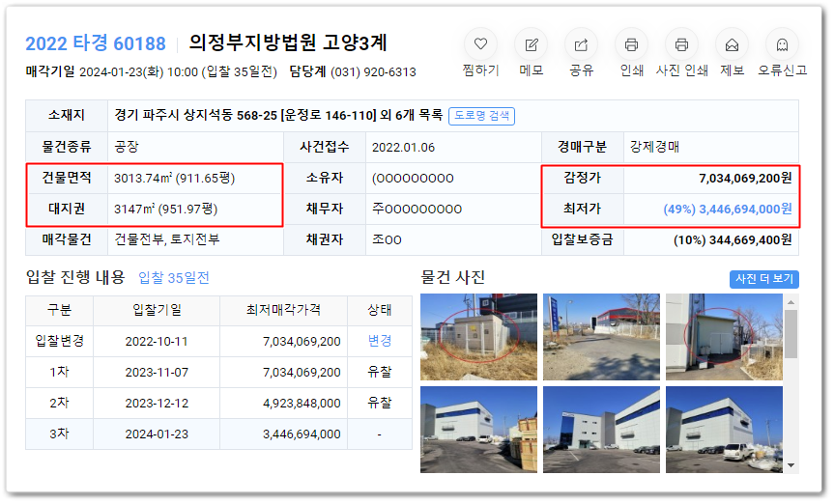Click the 3차 price 3,446,694,000
Screen dimensions: 834x504
302,434
